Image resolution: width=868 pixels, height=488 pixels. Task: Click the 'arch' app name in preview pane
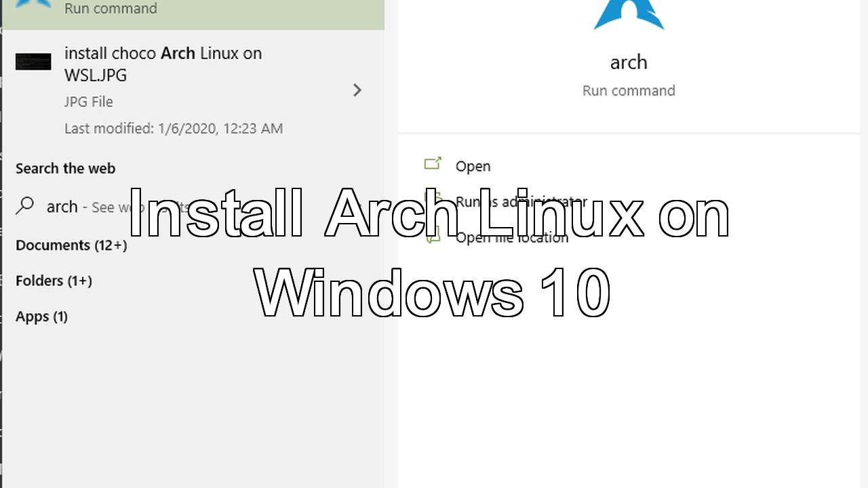tap(629, 62)
